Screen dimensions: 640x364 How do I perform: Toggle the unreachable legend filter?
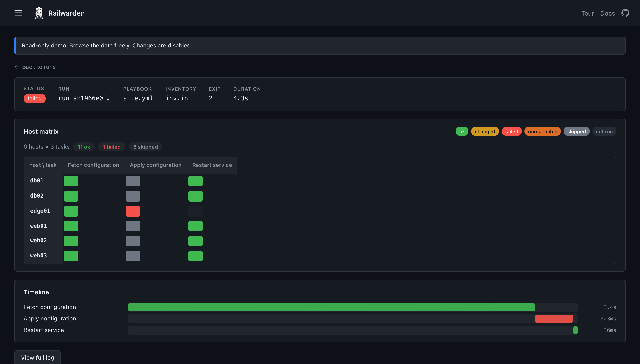point(542,131)
